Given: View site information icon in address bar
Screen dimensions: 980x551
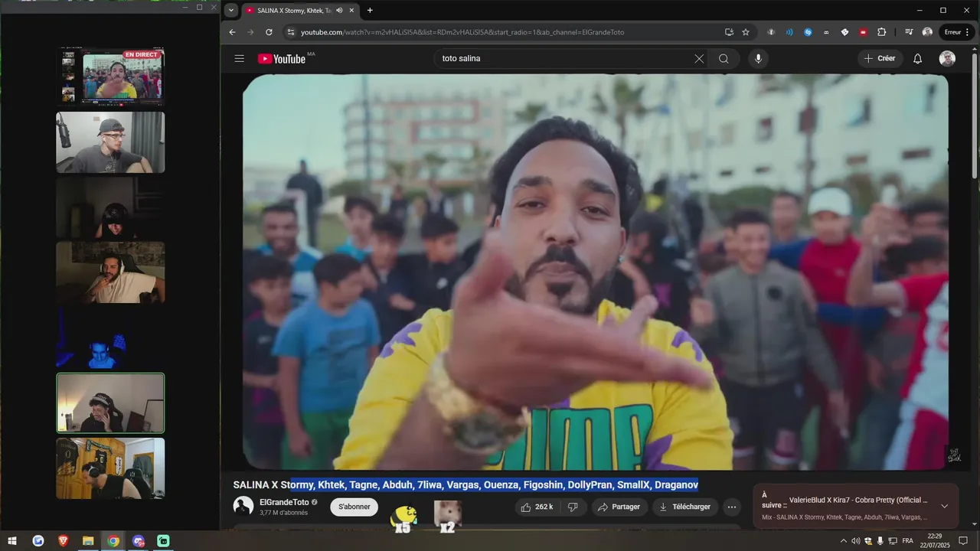Looking at the screenshot, I should [290, 32].
